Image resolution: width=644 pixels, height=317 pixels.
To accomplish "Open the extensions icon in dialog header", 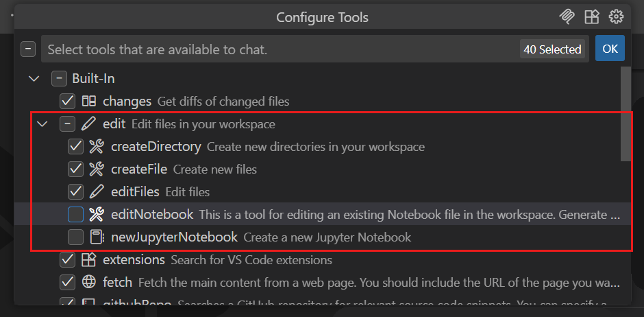I will pos(591,17).
